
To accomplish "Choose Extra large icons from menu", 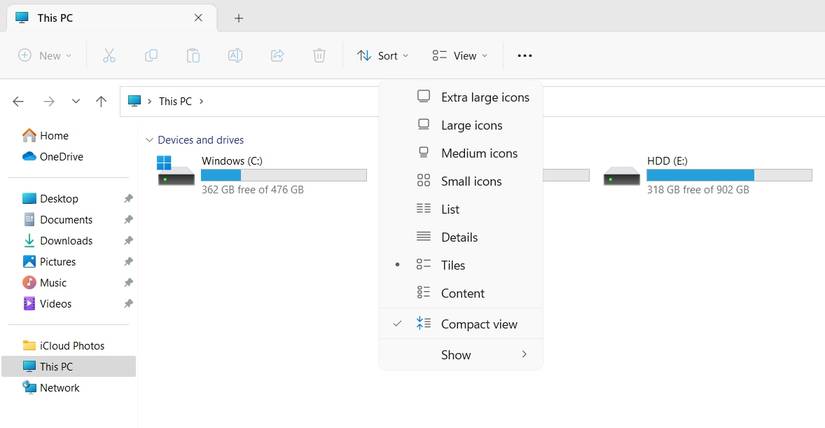I will [x=484, y=97].
